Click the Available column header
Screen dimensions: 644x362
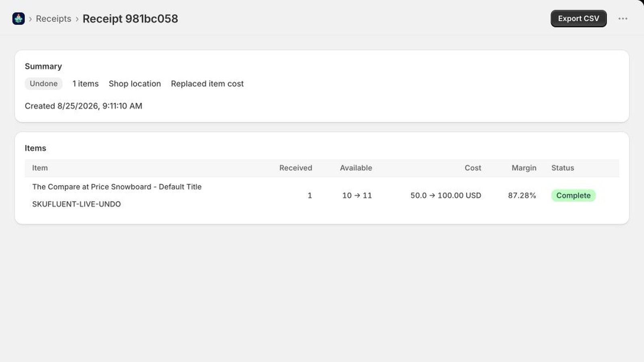pos(356,168)
